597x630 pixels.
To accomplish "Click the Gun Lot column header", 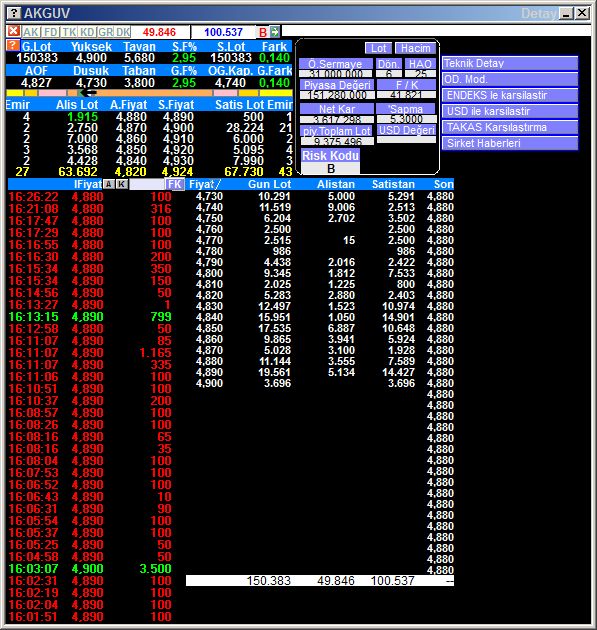I will click(x=269, y=184).
